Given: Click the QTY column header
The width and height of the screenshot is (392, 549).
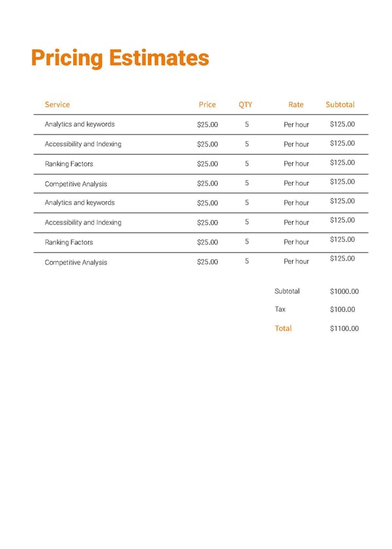Looking at the screenshot, I should tap(245, 105).
